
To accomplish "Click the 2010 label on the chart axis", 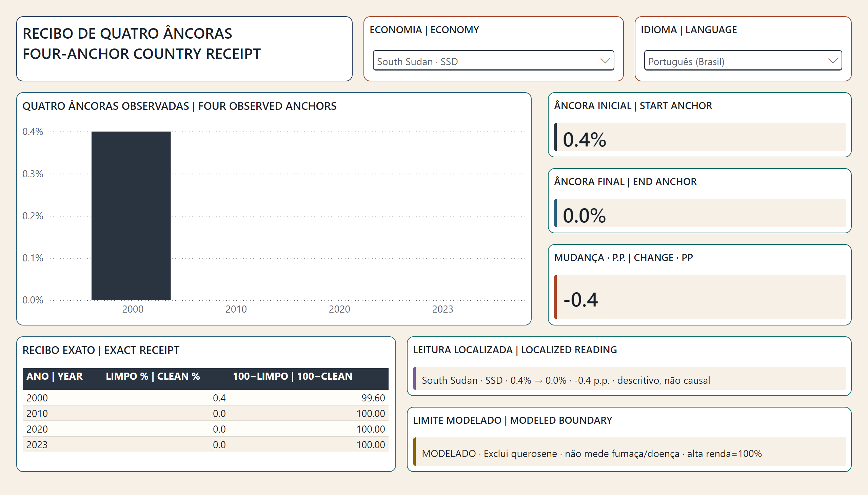I will click(236, 309).
